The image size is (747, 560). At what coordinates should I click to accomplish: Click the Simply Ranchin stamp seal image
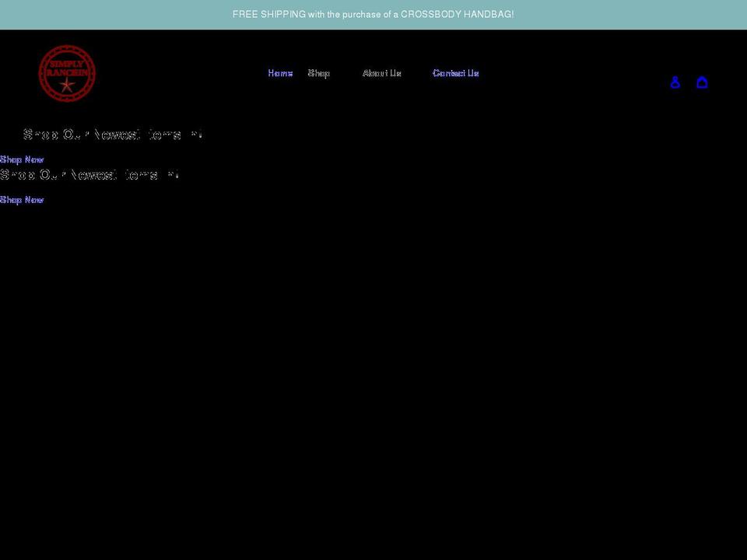pyautogui.click(x=67, y=73)
